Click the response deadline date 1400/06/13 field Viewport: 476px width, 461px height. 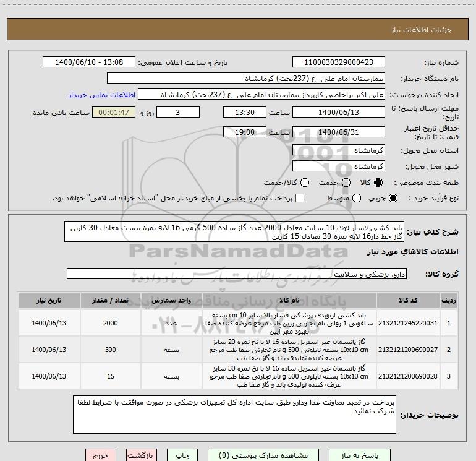pyautogui.click(x=339, y=112)
